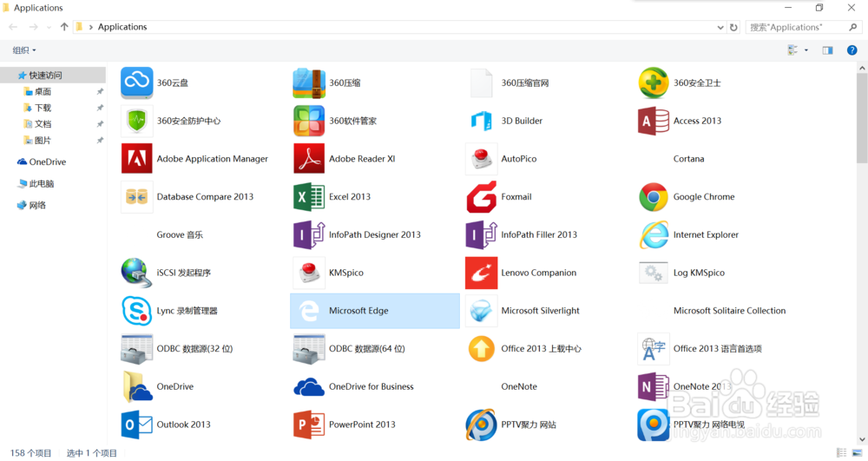Expand the recent locations dropdown arrow
This screenshot has height=461, width=868.
(49, 27)
